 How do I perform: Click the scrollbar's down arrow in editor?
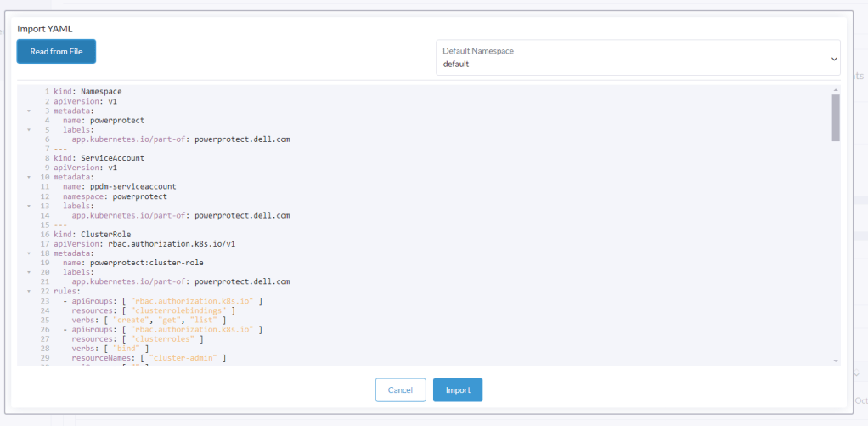pos(836,361)
